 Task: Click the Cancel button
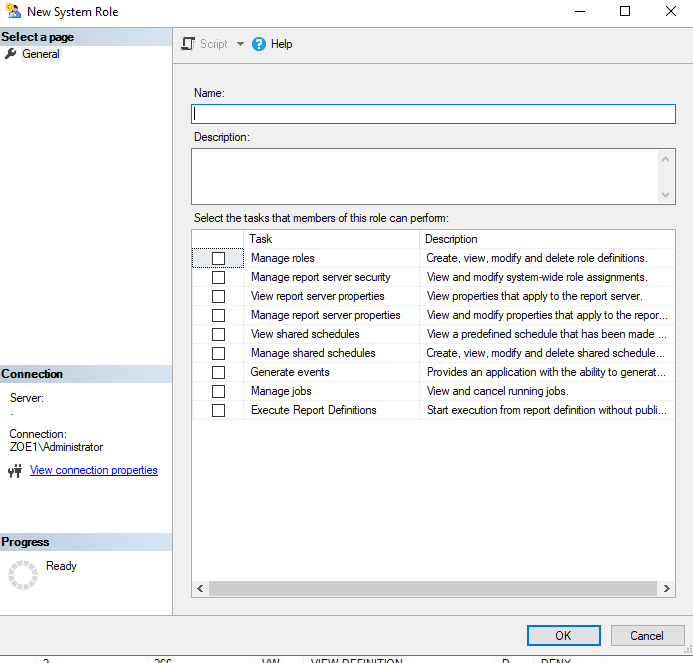[x=647, y=636]
